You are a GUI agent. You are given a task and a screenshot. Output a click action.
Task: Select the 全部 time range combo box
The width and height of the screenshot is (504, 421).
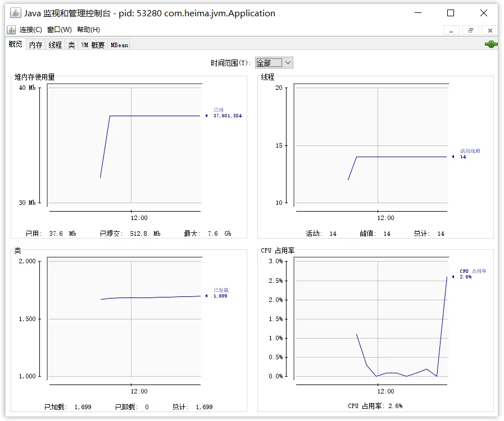[x=274, y=63]
